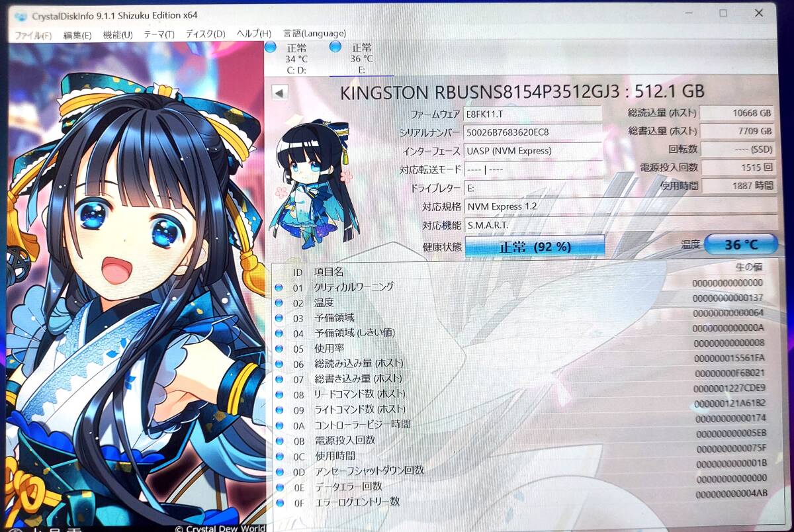
Task: Click the firmware field E8FK11.T
Action: [x=533, y=114]
